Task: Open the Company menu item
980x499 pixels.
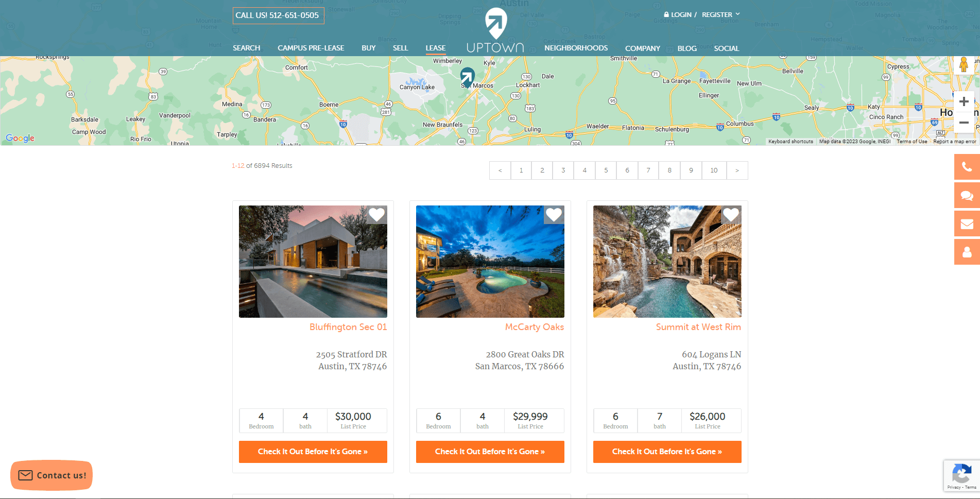Action: [642, 48]
